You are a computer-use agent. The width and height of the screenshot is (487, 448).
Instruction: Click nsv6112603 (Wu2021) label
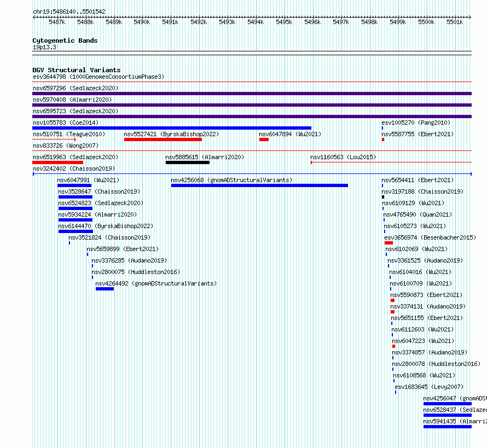tap(422, 329)
